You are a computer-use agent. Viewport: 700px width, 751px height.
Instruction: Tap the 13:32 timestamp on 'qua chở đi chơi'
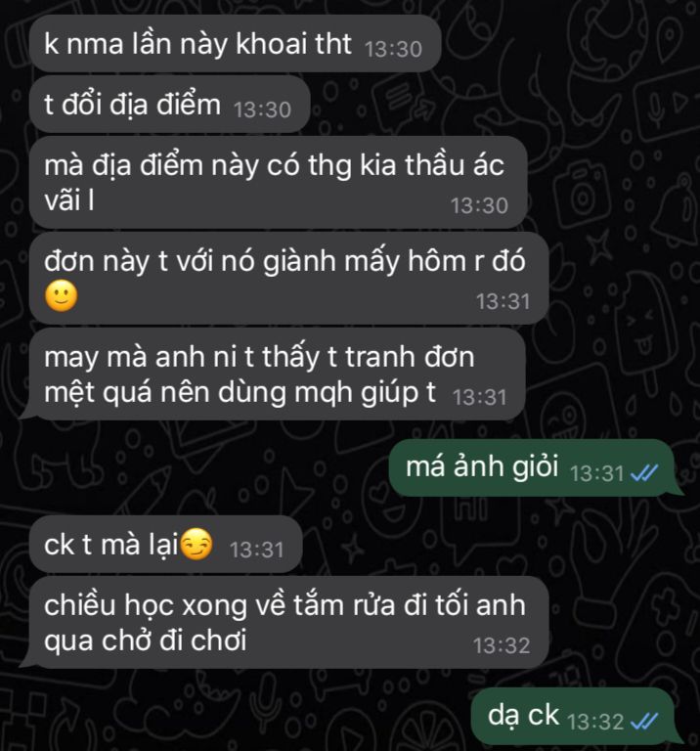pos(502,645)
